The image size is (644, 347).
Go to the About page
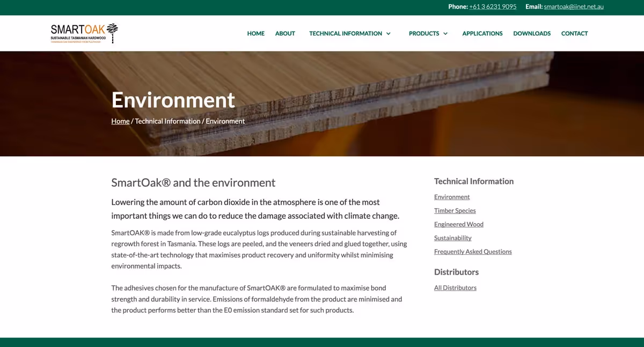coord(285,33)
